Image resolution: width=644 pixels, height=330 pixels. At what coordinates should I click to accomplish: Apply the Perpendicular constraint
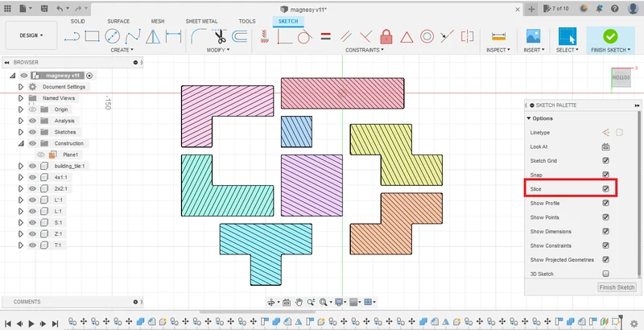pyautogui.click(x=365, y=36)
